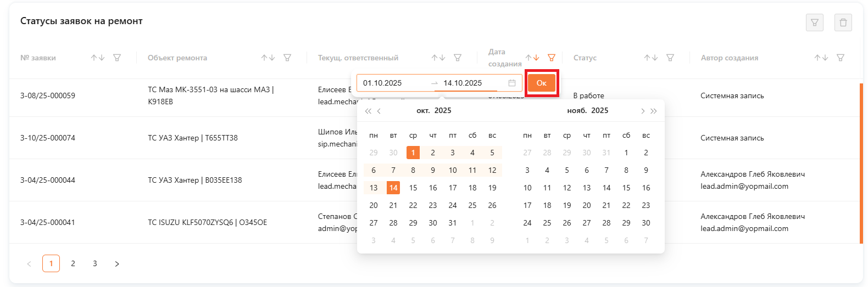Sort the Статус column
Image resolution: width=868 pixels, height=287 pixels.
[650, 58]
